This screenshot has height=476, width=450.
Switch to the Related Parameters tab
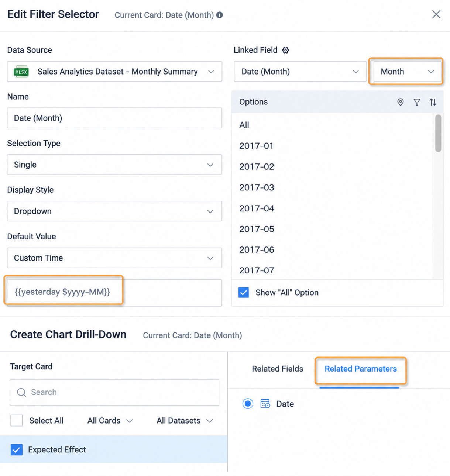click(361, 369)
